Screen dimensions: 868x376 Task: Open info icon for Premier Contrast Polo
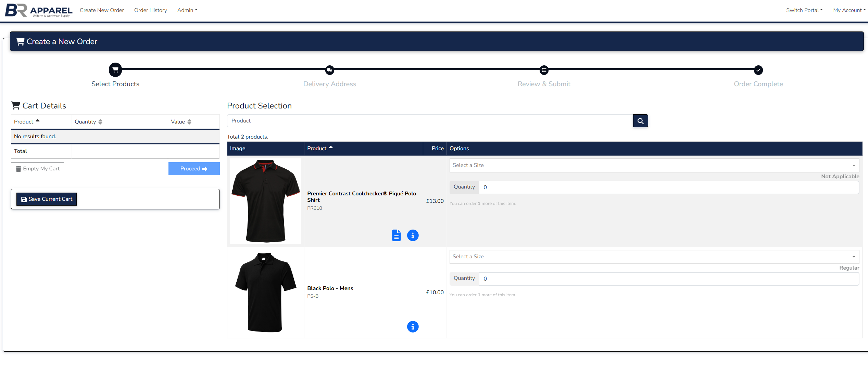click(x=413, y=235)
